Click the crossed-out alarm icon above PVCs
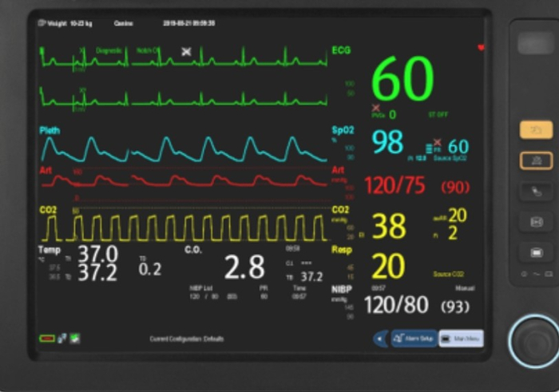Image resolution: width=559 pixels, height=392 pixels. 376,108
